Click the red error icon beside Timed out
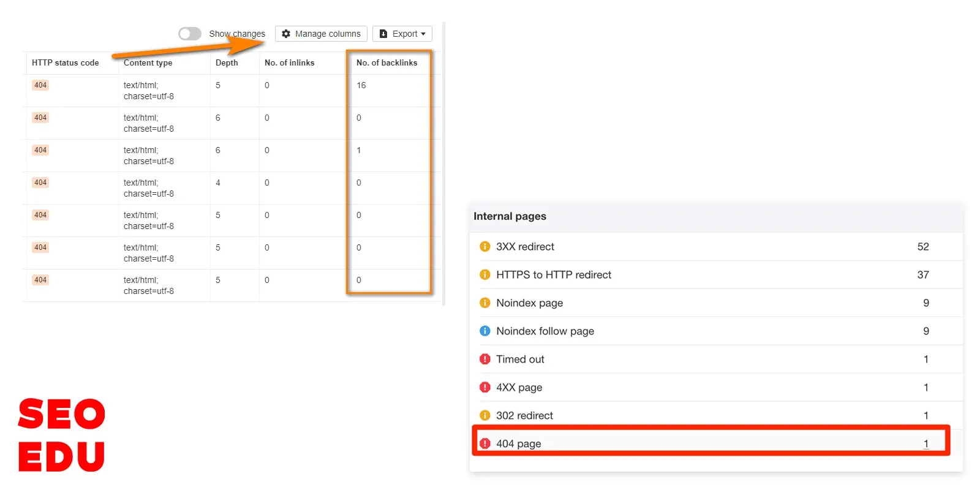980x490 pixels. pos(485,360)
